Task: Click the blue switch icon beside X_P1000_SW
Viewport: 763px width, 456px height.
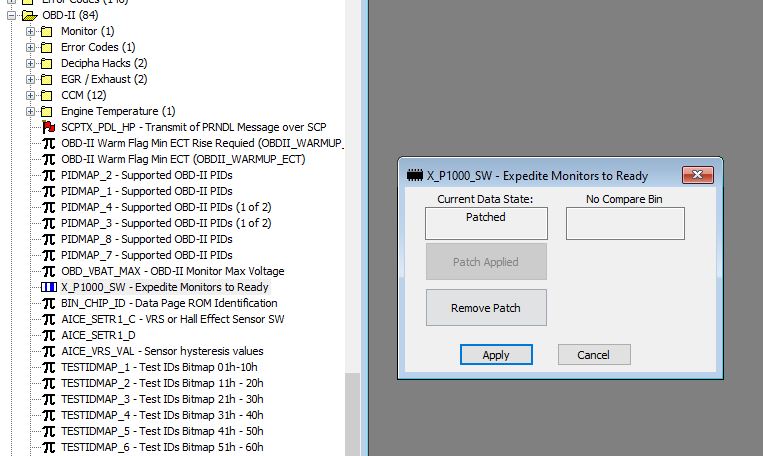Action: pyautogui.click(x=48, y=287)
